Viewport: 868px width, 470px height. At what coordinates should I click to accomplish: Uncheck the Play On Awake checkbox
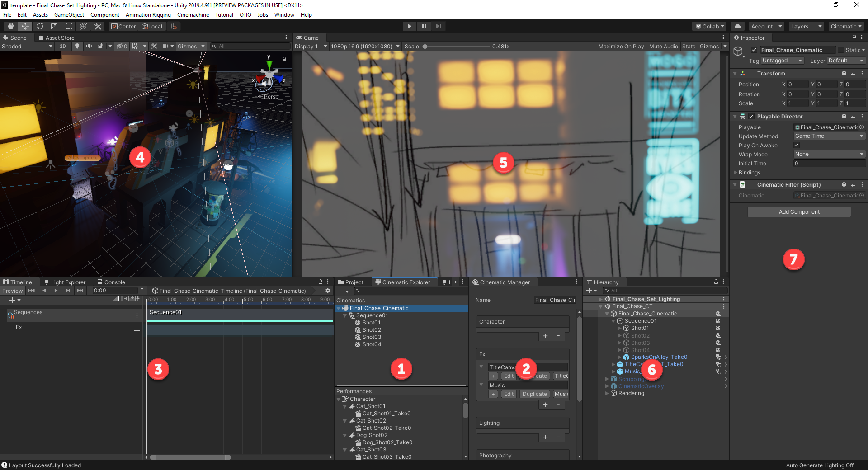[797, 145]
